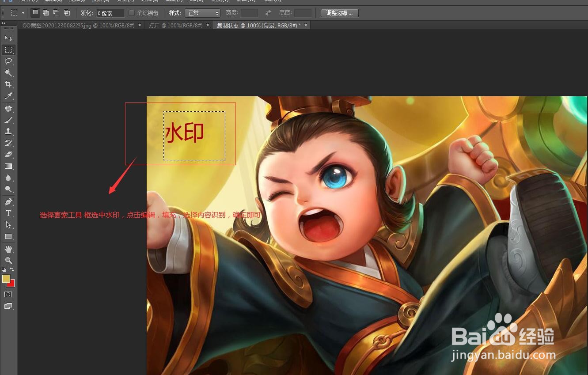Select the Move tool
The image size is (588, 375).
(x=8, y=38)
